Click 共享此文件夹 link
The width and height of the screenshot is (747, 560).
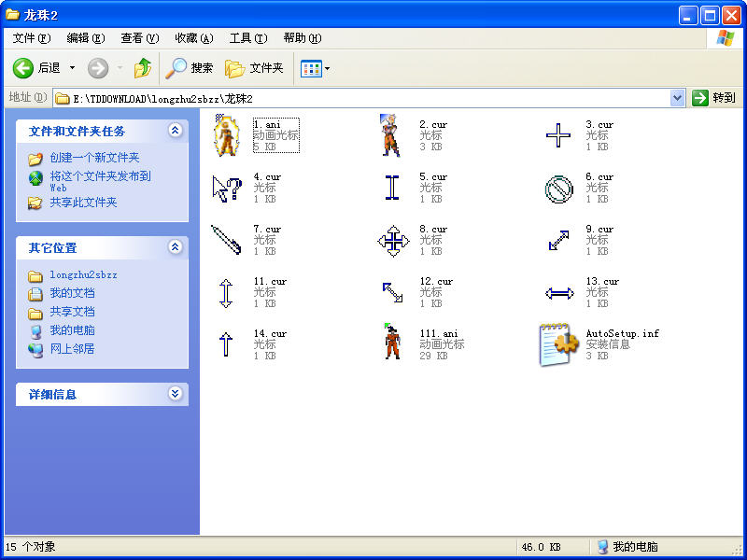[83, 203]
